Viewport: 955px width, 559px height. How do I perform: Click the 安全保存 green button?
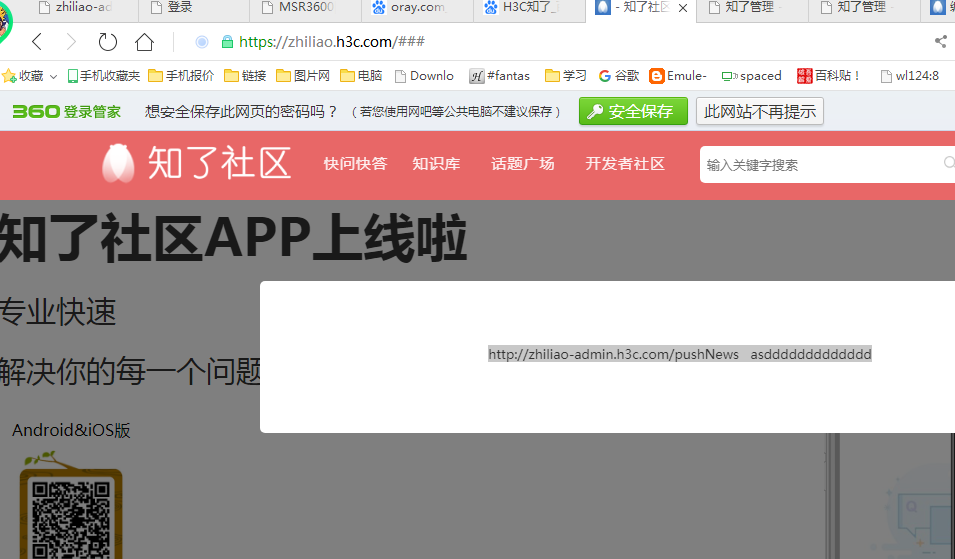[633, 111]
